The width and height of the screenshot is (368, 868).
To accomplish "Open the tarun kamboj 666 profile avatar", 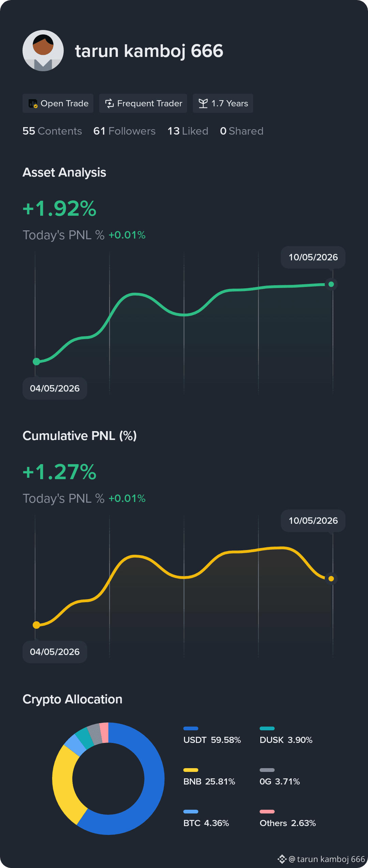I will coord(43,50).
